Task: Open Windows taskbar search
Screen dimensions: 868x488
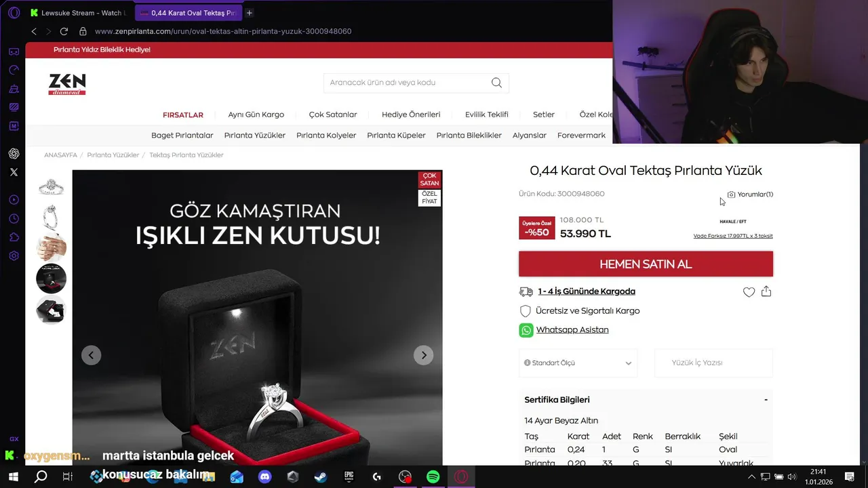Action: click(41, 476)
